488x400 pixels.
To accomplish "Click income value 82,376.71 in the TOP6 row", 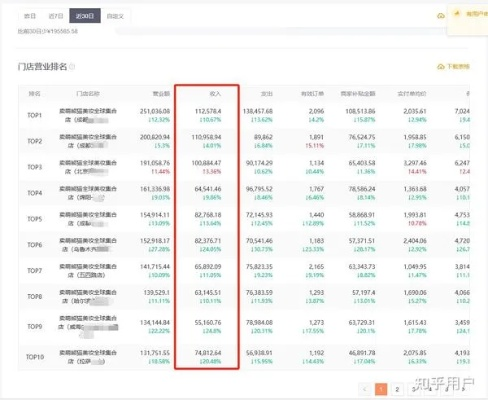I will (208, 241).
